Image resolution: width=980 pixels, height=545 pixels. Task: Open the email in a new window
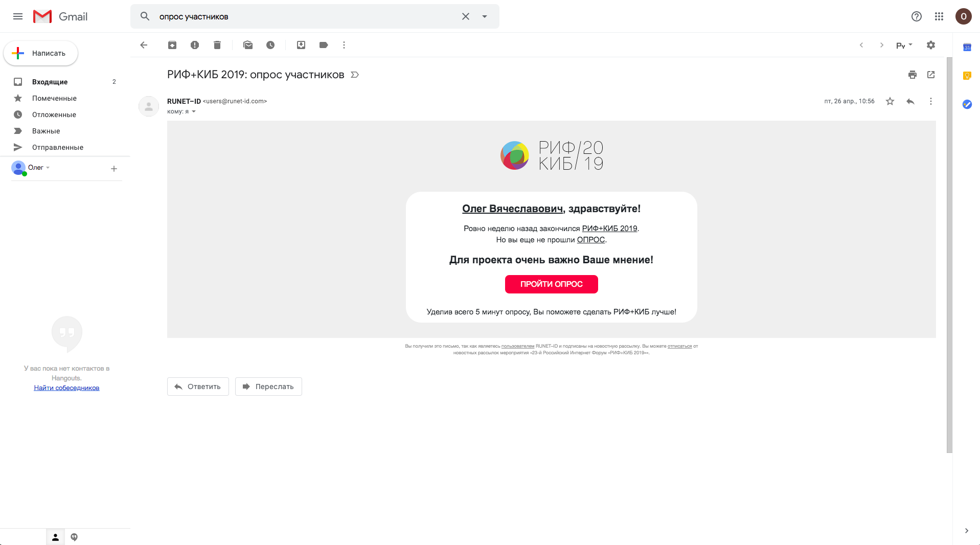931,75
